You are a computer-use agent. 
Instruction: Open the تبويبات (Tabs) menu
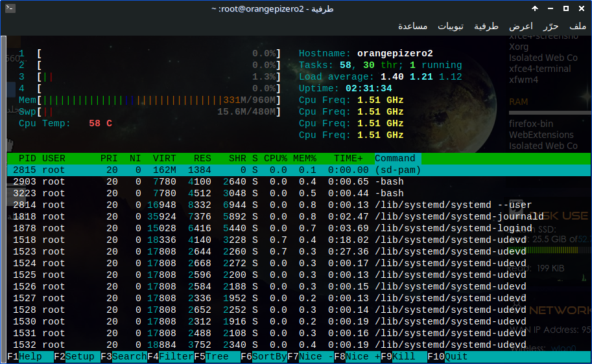coord(450,27)
